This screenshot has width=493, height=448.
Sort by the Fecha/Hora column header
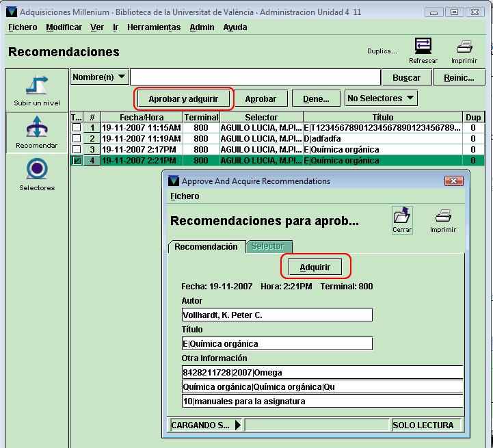pyautogui.click(x=142, y=118)
